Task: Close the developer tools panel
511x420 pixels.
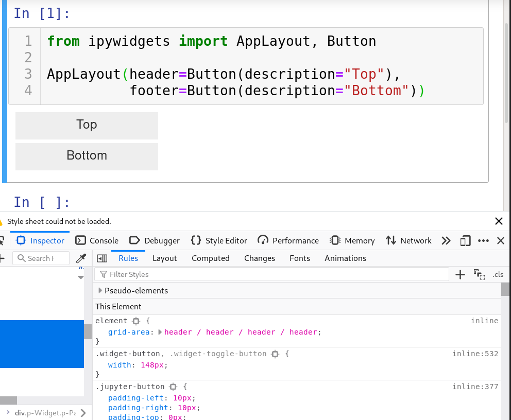Action: 501,240
